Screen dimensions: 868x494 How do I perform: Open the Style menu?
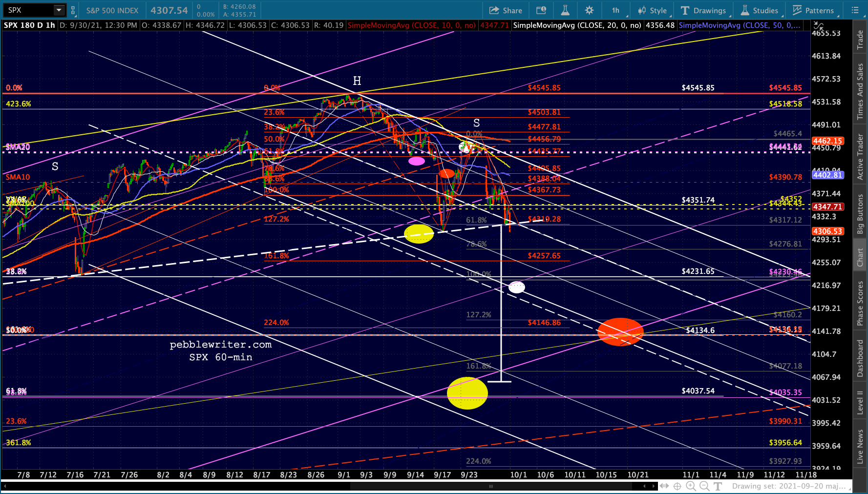pos(652,10)
